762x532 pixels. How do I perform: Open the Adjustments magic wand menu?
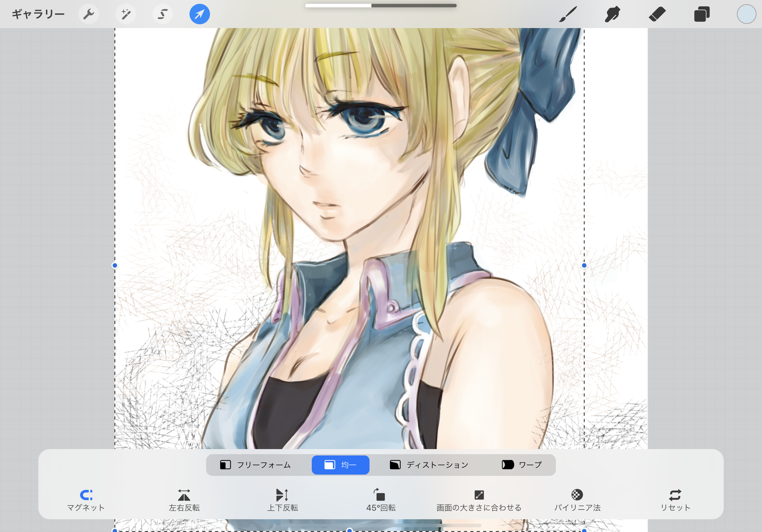[126, 14]
